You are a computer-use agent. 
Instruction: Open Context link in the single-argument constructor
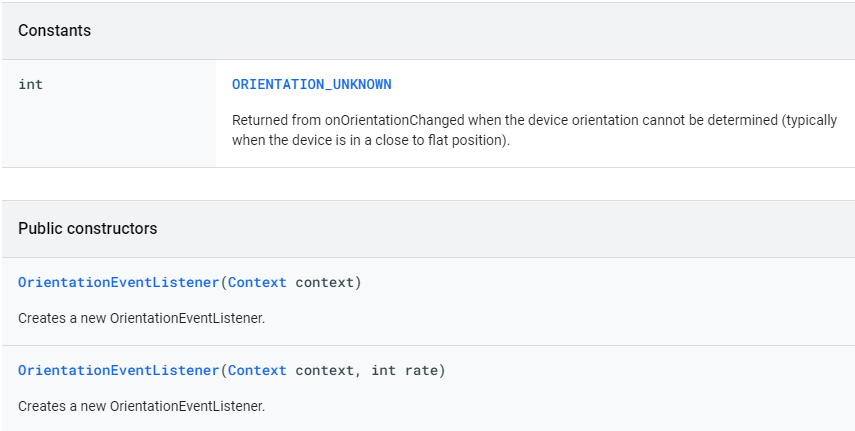(x=257, y=283)
